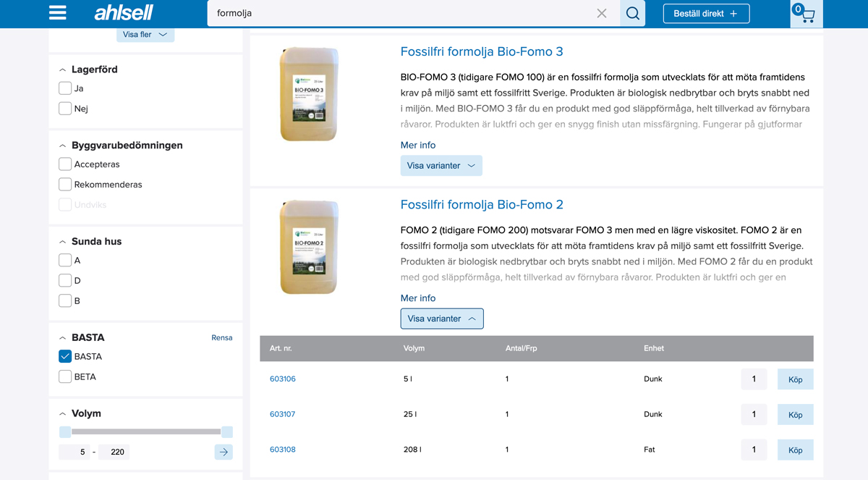Select the '208 l' volume cell

point(412,450)
